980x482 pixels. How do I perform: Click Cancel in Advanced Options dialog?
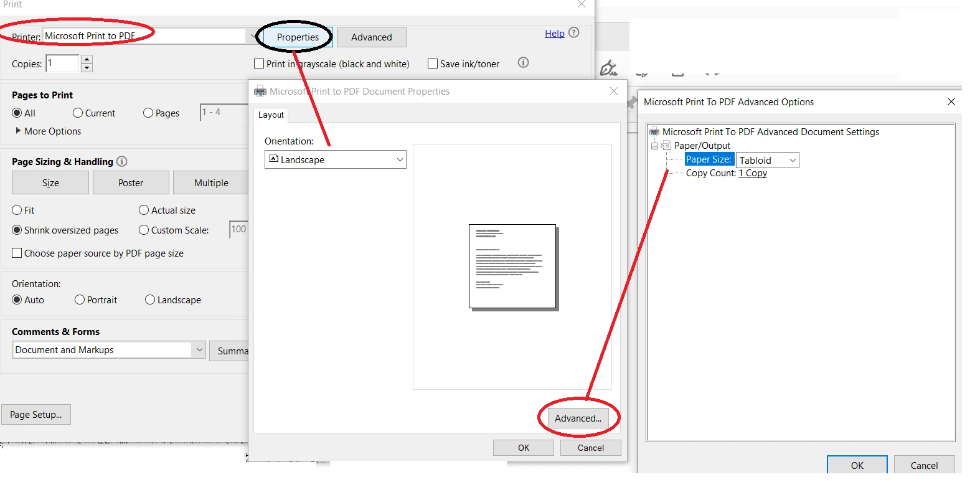point(924,465)
